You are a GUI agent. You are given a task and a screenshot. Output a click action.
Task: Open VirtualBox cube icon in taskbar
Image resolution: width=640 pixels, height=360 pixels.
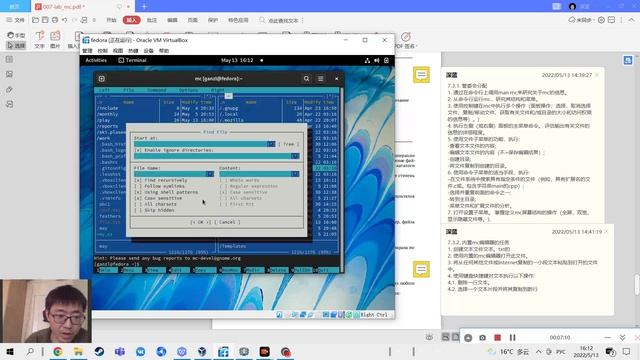(x=202, y=351)
